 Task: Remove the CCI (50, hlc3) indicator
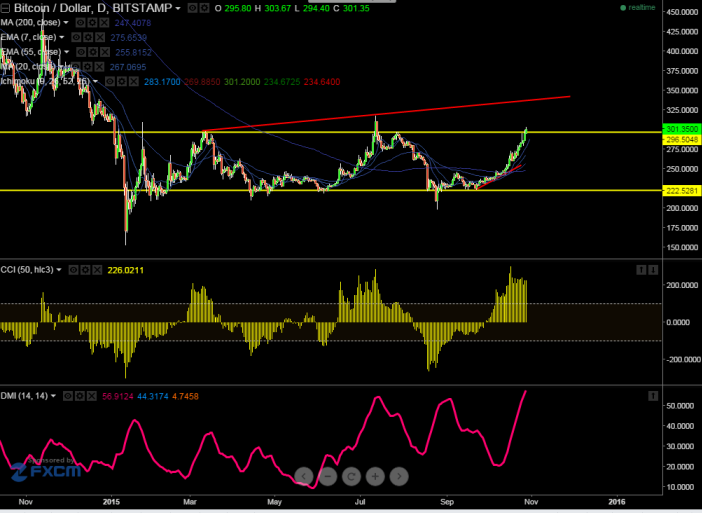(97, 270)
